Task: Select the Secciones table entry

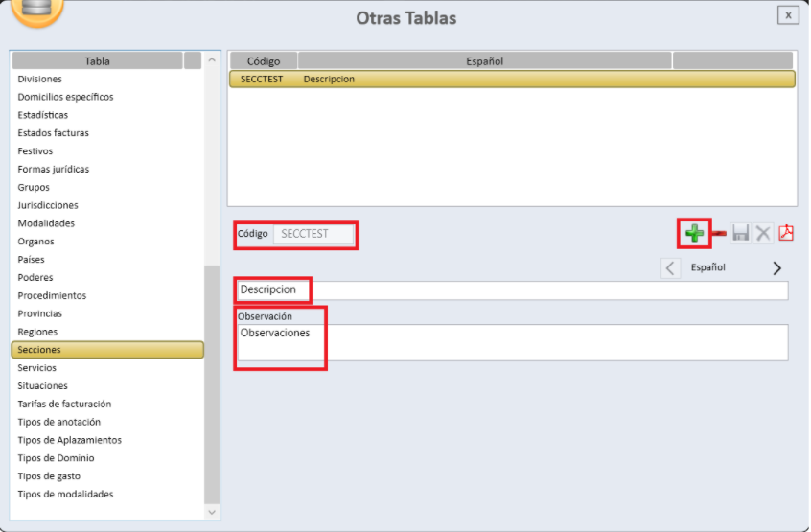Action: [106, 350]
